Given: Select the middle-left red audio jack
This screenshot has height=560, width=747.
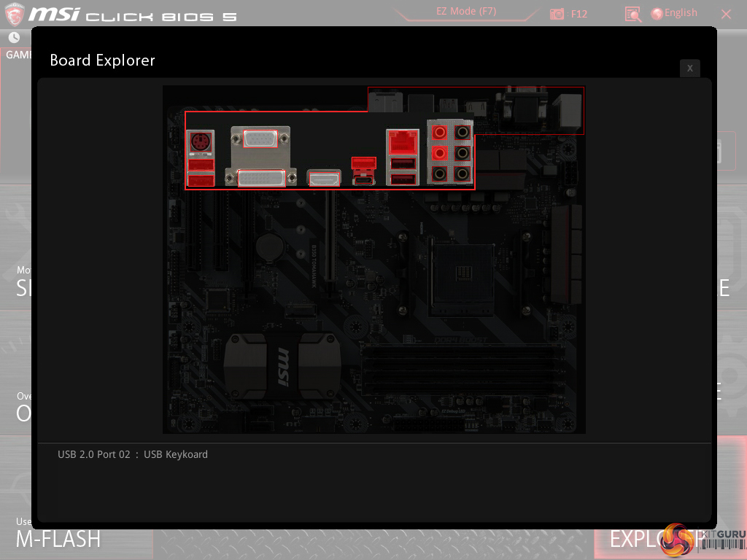Looking at the screenshot, I should (x=439, y=153).
